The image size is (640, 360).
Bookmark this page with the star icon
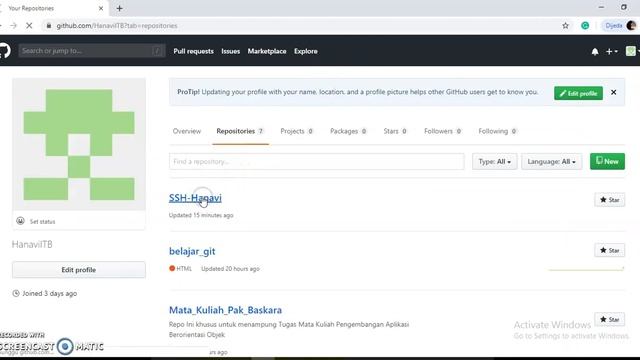(565, 26)
